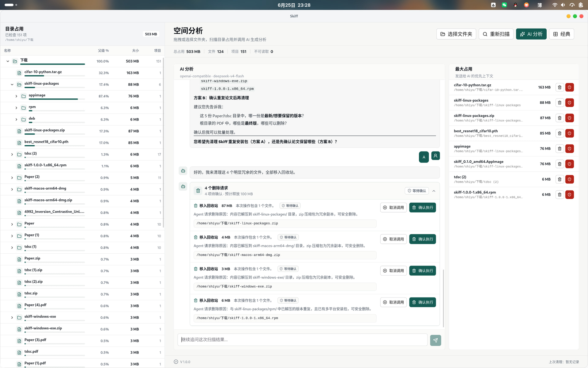Select the tdsc.pdf row in the tree

pos(82,353)
